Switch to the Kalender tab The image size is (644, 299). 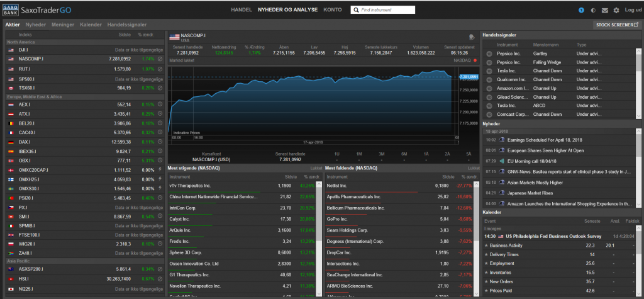coord(91,25)
